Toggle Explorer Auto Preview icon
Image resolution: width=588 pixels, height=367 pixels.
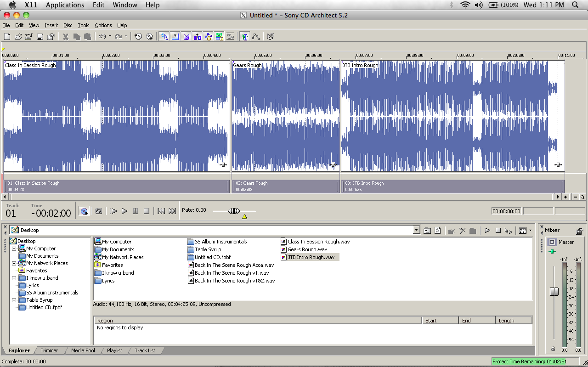point(508,231)
